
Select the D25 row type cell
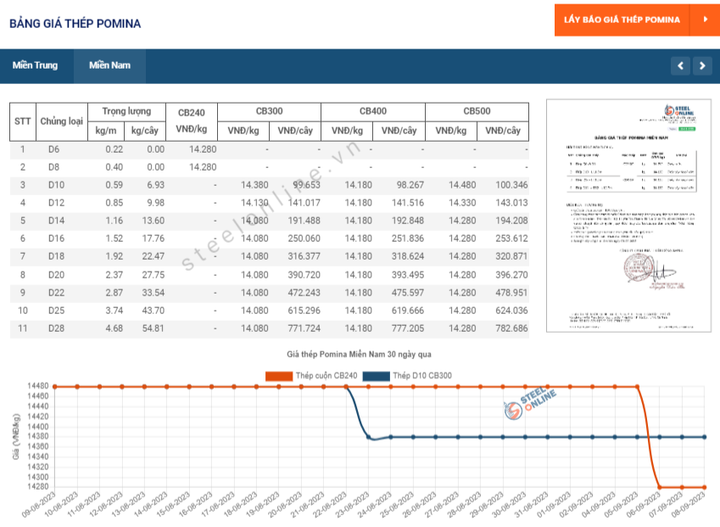(x=56, y=311)
